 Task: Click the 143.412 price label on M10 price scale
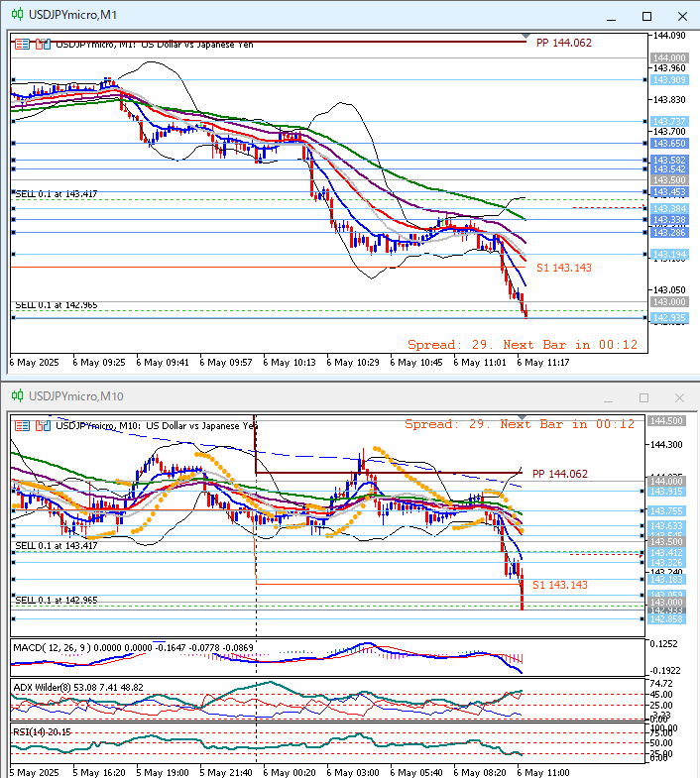[666, 553]
